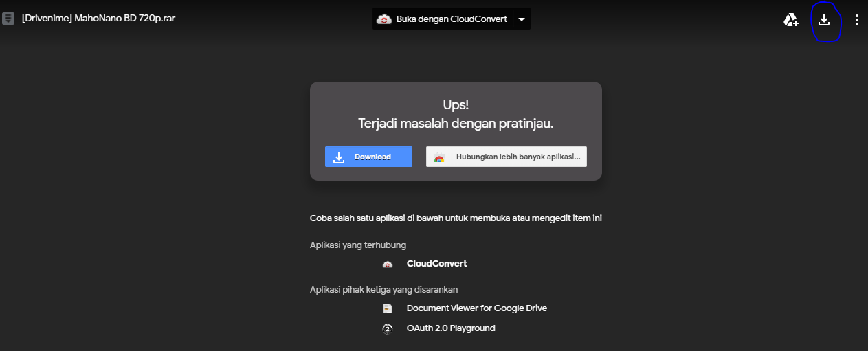The image size is (868, 351).
Task: Open CloudConvert under connected apps
Action: pyautogui.click(x=436, y=264)
